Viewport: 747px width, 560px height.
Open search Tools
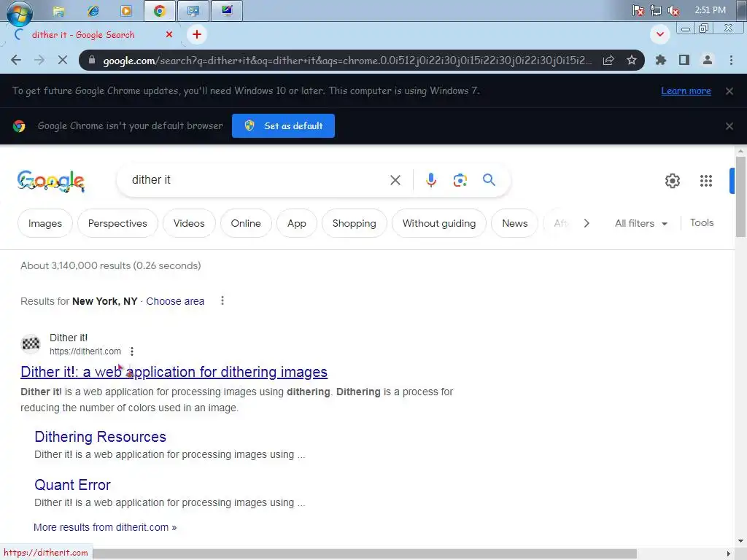click(x=702, y=223)
